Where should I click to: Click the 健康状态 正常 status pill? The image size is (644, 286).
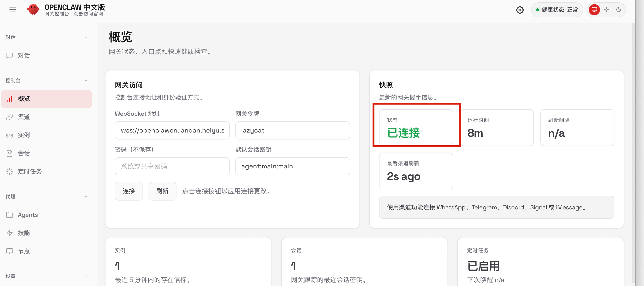[557, 10]
